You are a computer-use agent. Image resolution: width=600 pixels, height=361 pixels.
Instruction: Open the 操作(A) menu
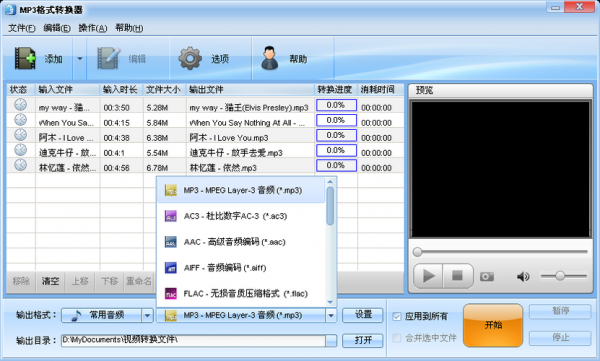coord(93,28)
